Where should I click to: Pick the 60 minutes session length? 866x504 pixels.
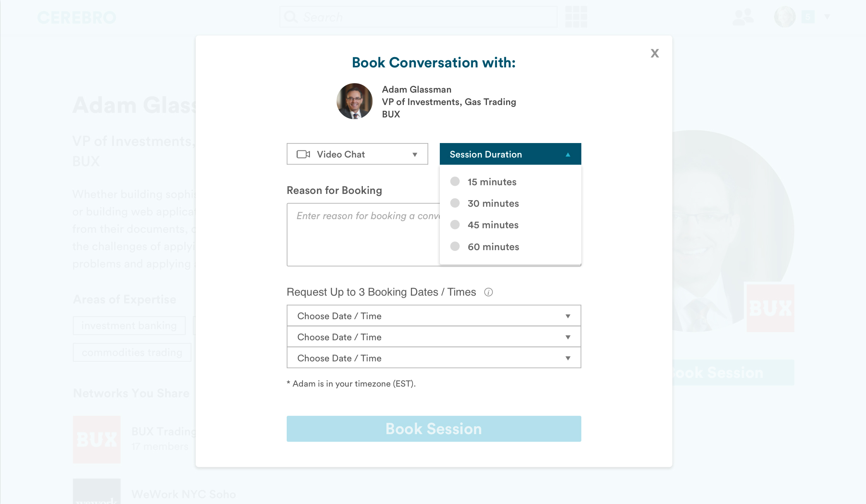tap(455, 246)
